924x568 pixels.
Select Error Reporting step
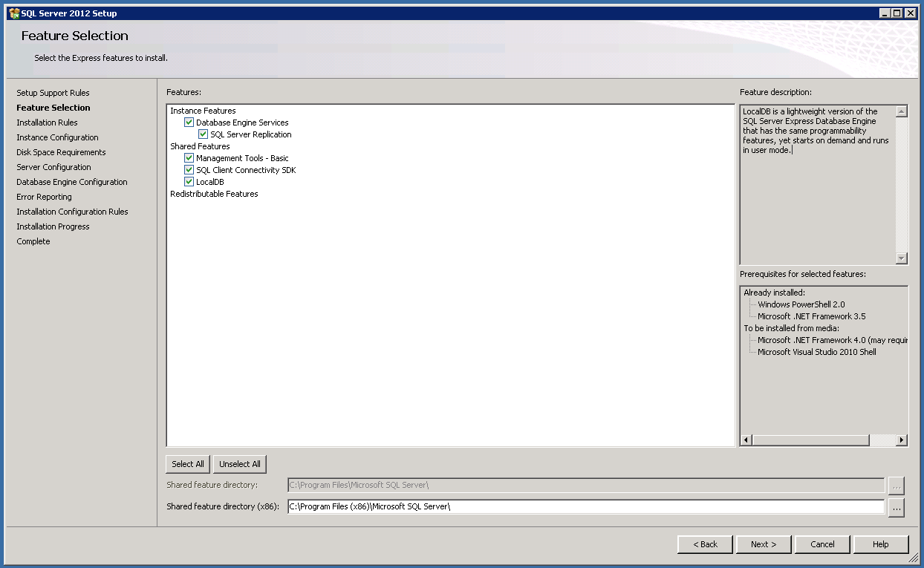[x=44, y=197]
